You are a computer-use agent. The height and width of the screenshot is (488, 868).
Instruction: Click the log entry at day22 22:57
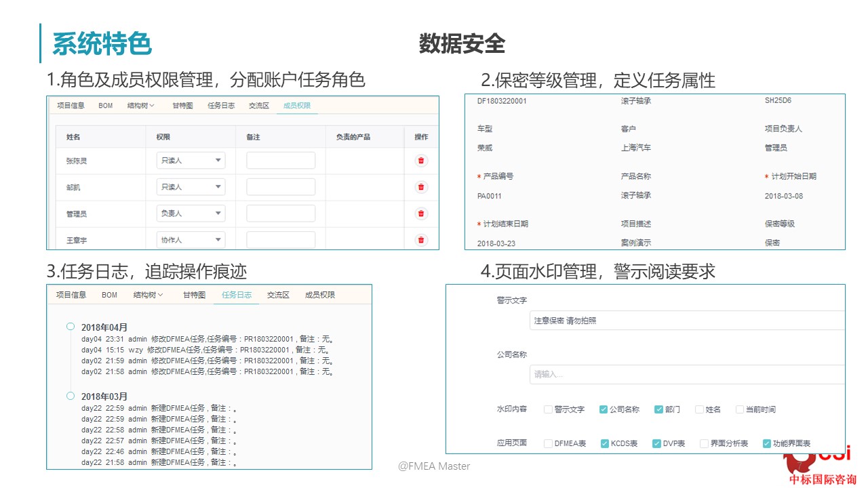coord(159,441)
